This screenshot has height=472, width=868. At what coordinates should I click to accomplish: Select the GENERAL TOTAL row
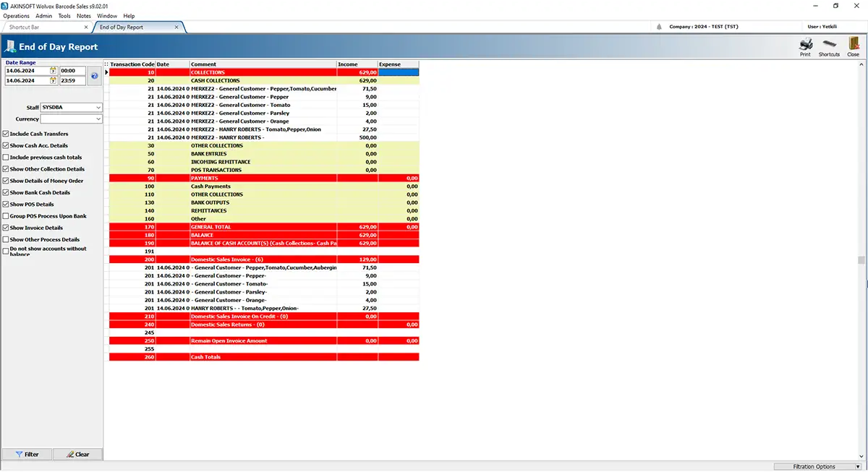click(x=264, y=227)
